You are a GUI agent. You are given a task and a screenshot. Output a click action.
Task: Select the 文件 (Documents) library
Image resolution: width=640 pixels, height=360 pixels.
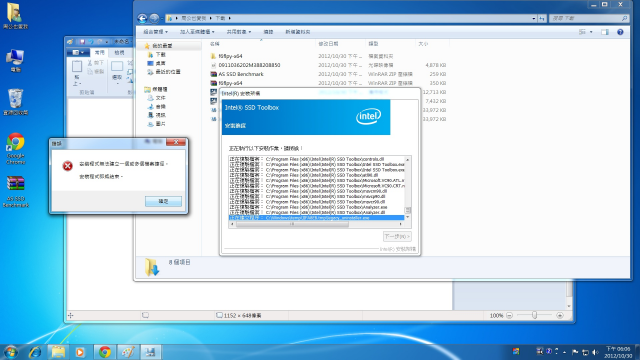coord(160,98)
